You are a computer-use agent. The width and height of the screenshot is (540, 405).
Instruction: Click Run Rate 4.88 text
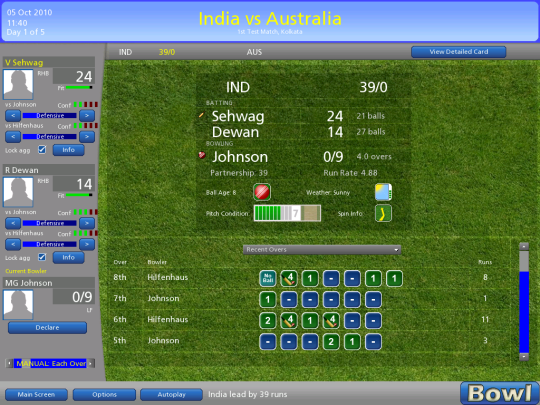coord(350,173)
